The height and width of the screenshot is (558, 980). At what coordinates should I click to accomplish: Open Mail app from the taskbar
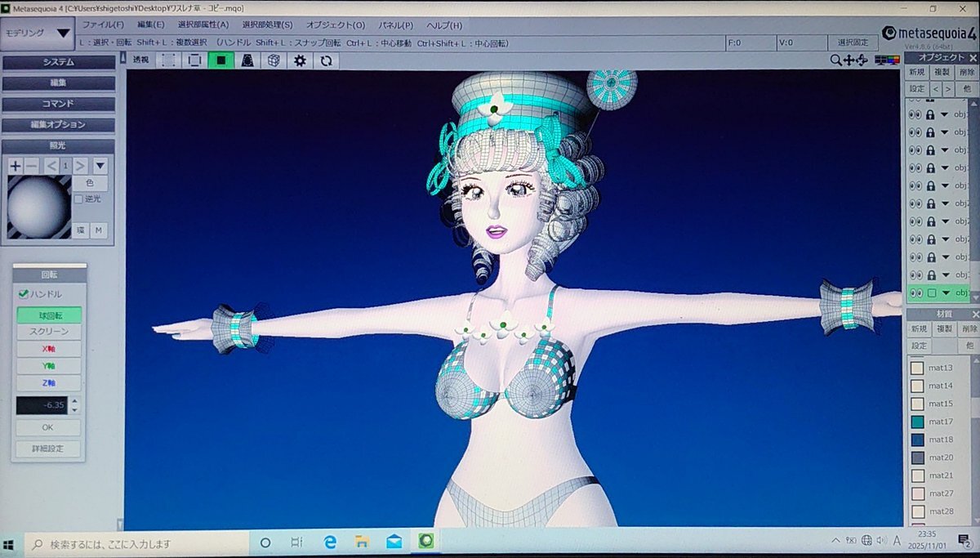[x=394, y=542]
